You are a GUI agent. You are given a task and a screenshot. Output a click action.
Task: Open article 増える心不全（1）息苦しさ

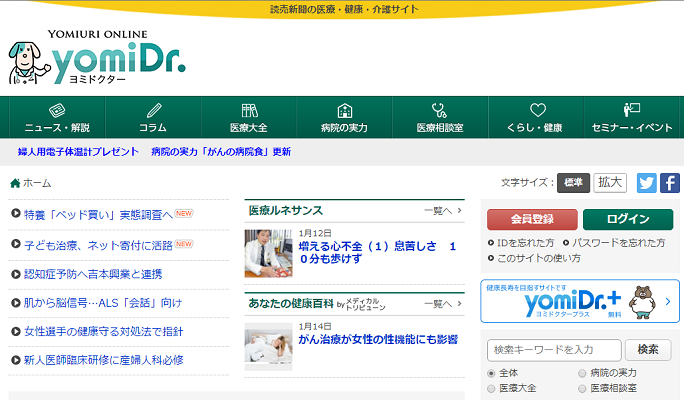(x=377, y=253)
